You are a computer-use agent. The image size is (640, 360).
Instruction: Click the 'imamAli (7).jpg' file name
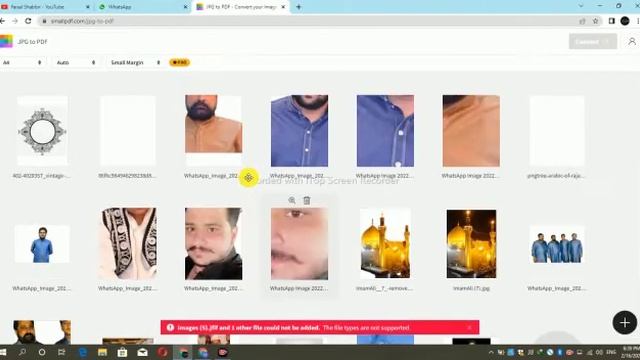(x=471, y=288)
